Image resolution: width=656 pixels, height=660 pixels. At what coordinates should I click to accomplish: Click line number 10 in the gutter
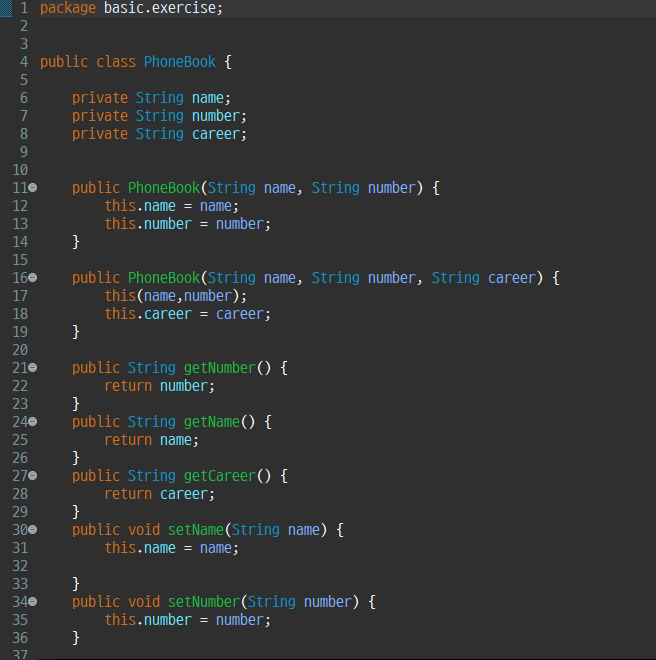(x=20, y=170)
